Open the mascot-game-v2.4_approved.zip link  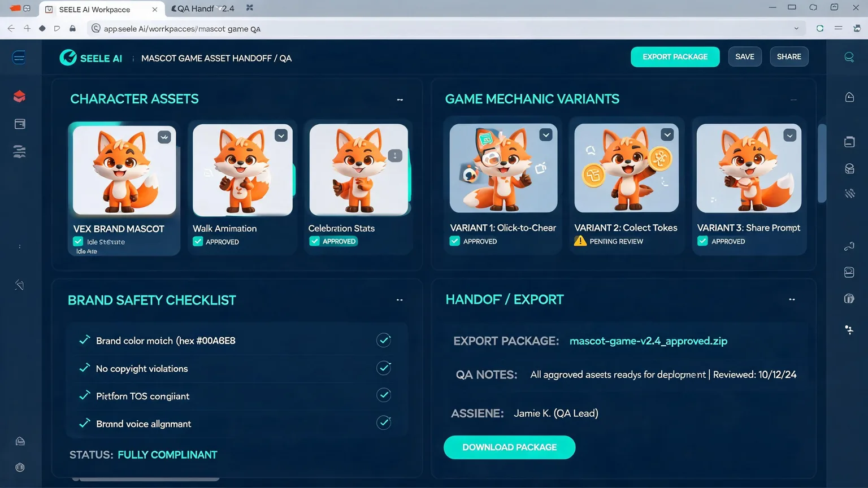[648, 341]
